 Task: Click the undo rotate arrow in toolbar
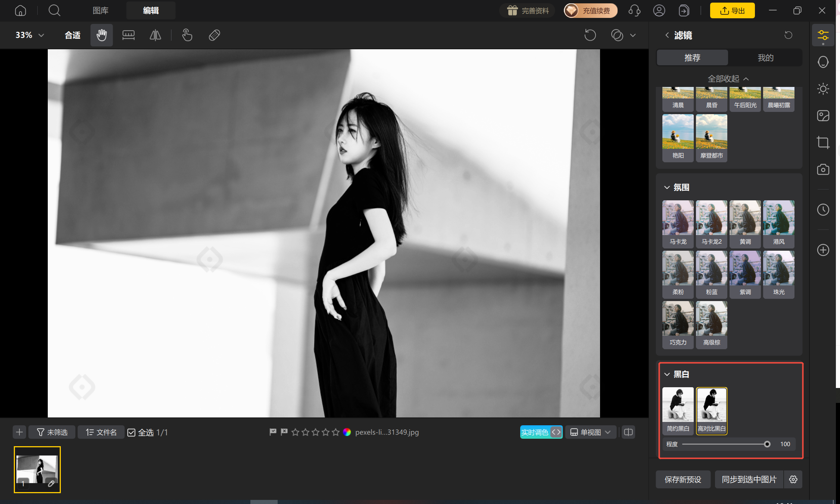[590, 35]
